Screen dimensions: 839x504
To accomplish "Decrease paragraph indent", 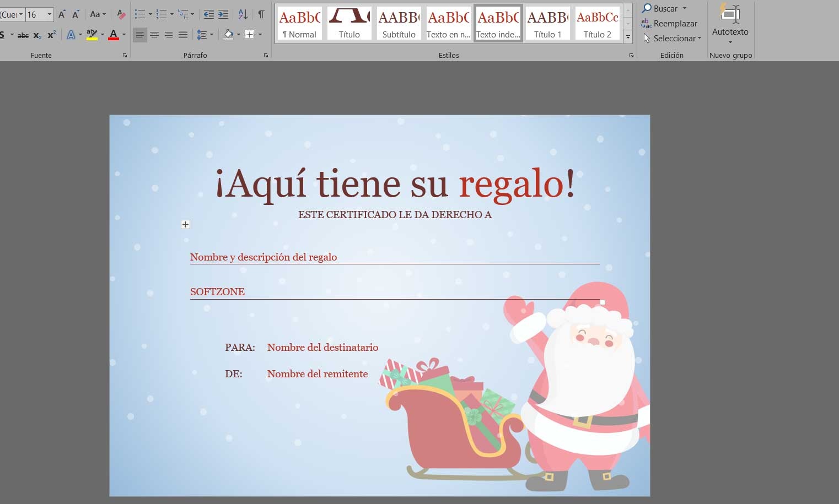I will 209,14.
